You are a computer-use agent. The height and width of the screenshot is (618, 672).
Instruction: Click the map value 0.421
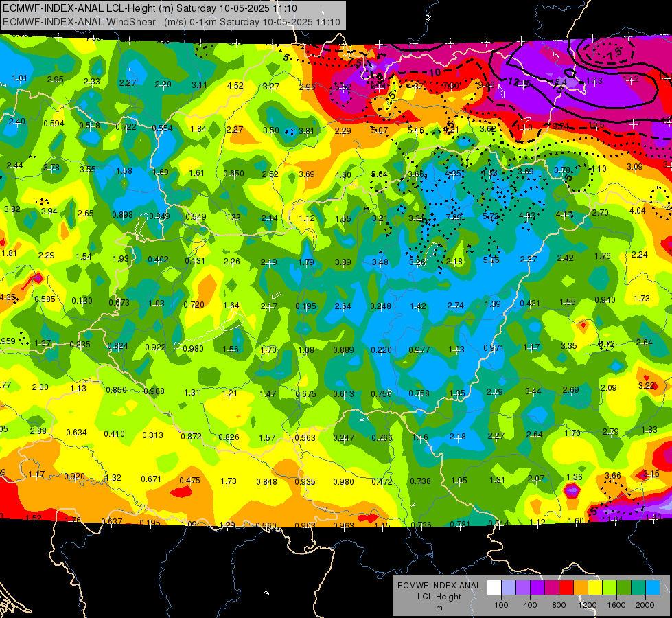[x=530, y=304]
